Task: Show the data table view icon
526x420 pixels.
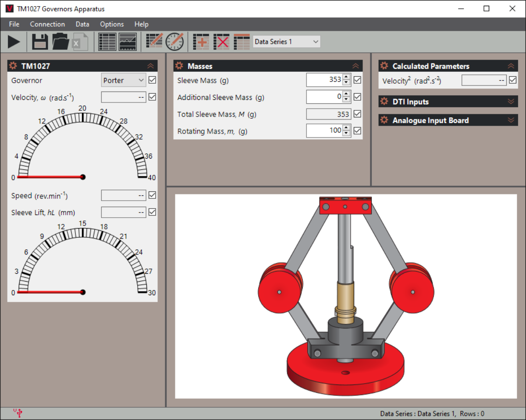Action: pos(107,42)
